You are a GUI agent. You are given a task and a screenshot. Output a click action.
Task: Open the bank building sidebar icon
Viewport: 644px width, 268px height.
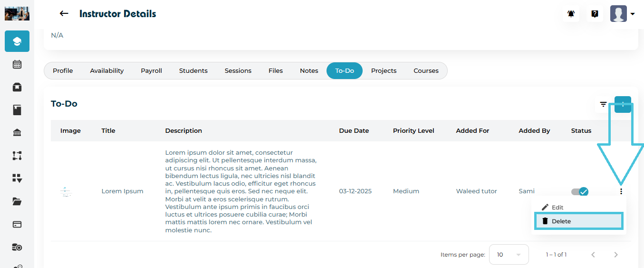coord(17,133)
